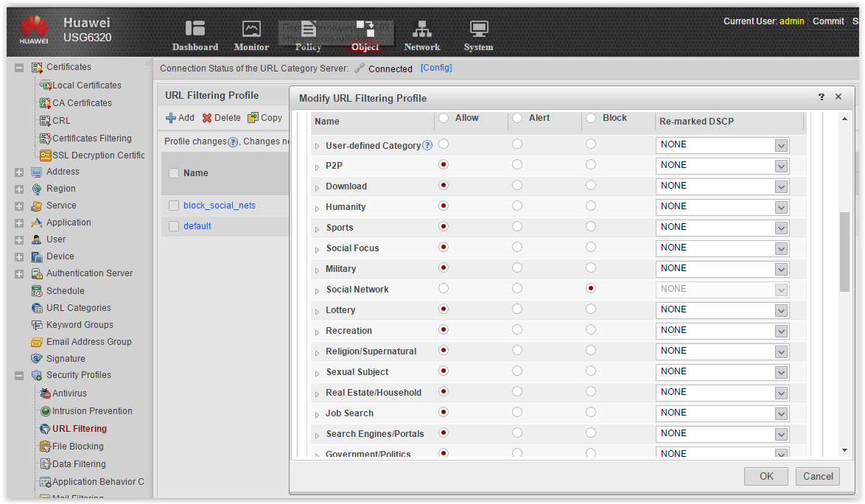Expand the Application tree node
Image resolution: width=865 pixels, height=504 pixels.
point(19,223)
